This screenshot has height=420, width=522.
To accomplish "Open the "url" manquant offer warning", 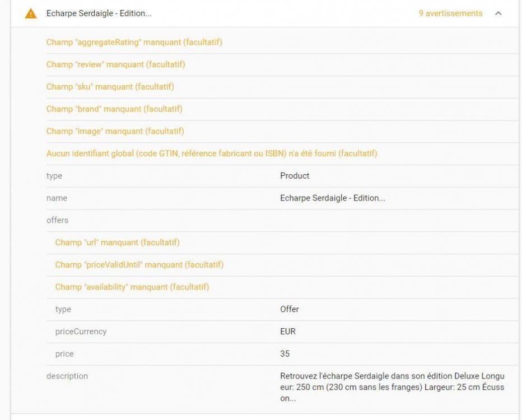I will 117,242.
